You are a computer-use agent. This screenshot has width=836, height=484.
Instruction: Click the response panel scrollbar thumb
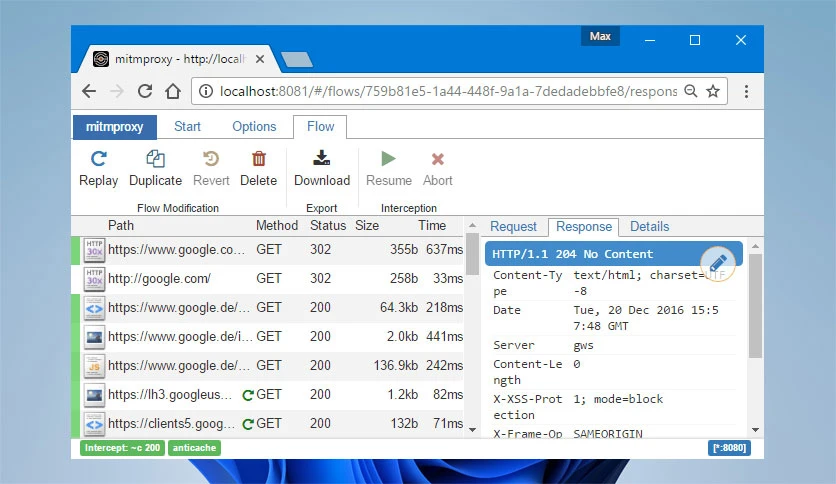[755, 305]
